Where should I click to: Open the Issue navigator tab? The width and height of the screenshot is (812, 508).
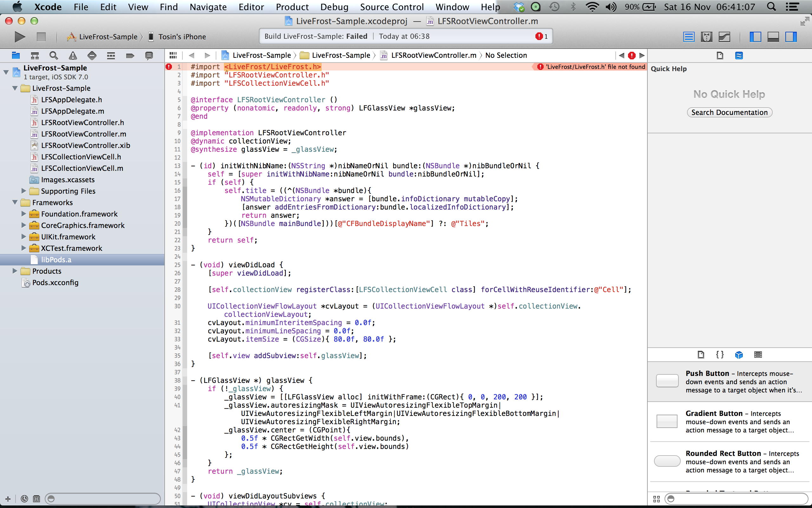73,56
